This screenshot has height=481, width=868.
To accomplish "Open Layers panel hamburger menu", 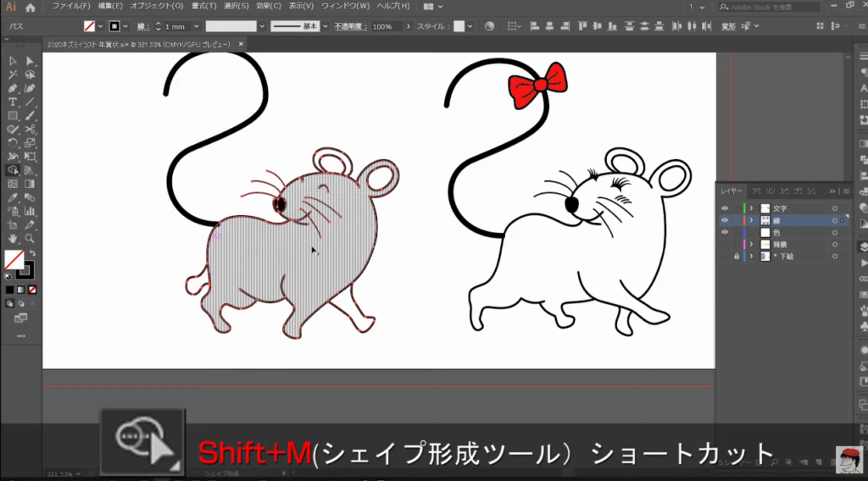I will coord(847,191).
